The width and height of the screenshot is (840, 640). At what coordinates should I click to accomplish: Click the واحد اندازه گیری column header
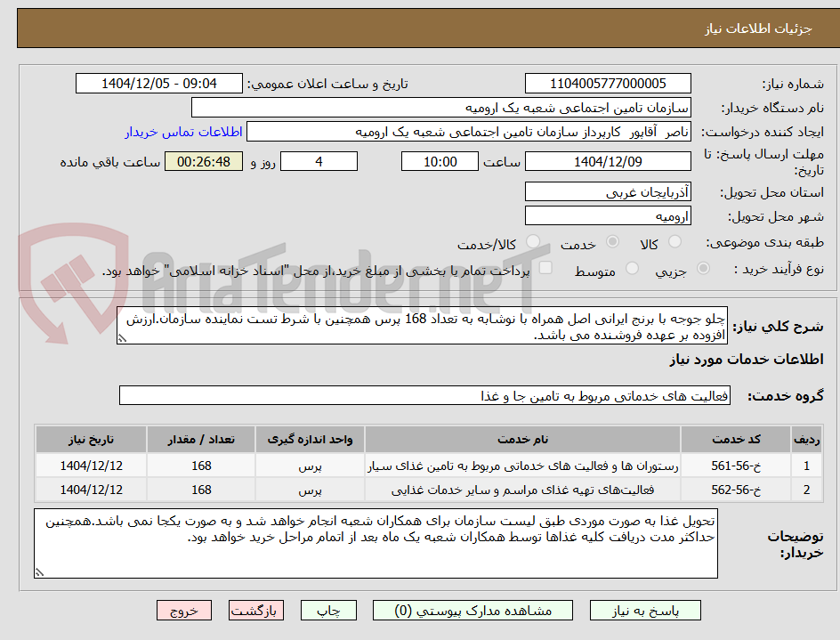(311, 440)
